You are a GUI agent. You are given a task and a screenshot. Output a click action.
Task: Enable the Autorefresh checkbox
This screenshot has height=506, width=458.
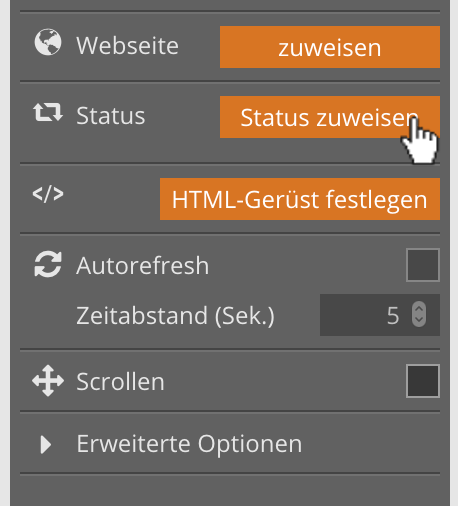click(x=423, y=265)
